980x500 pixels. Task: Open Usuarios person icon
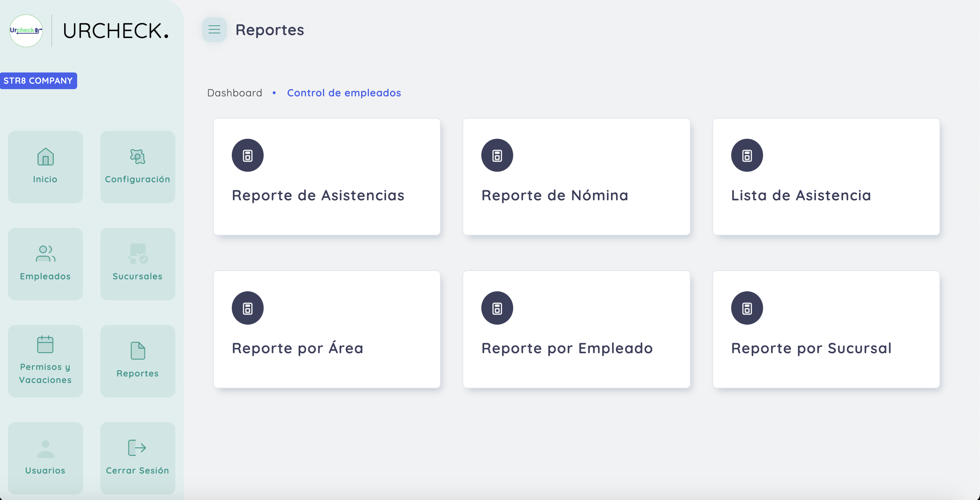tap(45, 449)
